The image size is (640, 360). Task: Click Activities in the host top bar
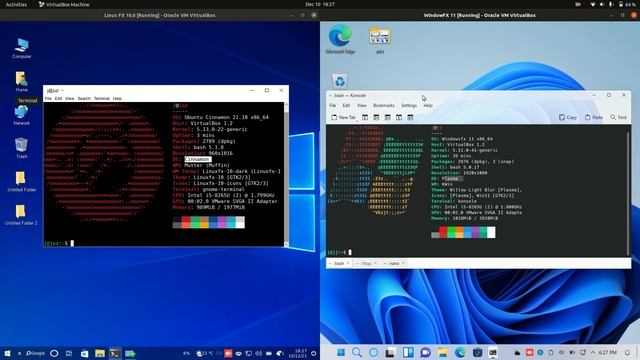tap(16, 4)
